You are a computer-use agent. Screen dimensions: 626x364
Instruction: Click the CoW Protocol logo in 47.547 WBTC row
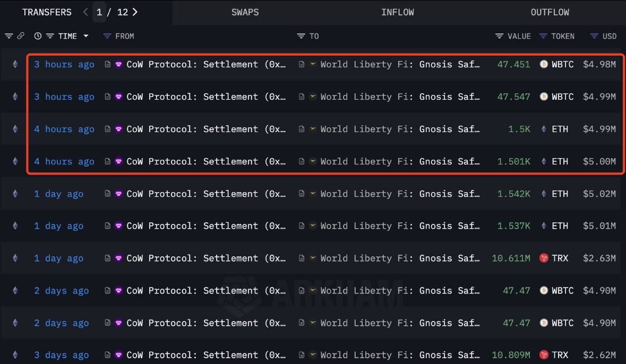click(x=118, y=96)
